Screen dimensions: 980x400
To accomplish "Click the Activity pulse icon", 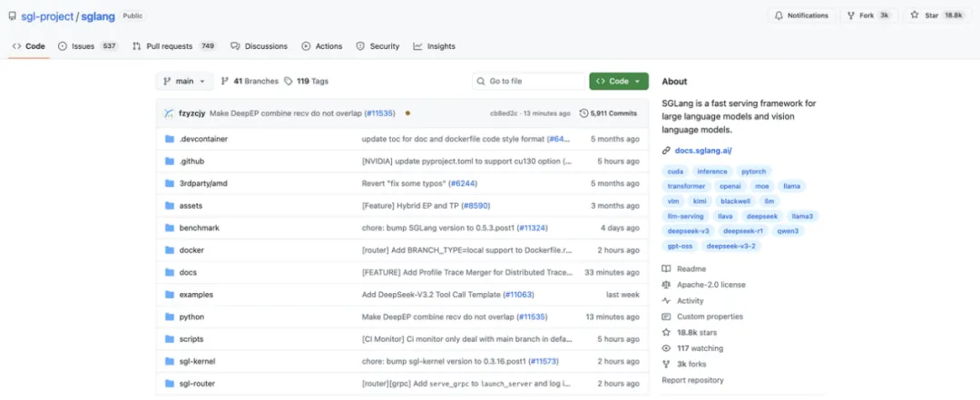I will point(666,300).
